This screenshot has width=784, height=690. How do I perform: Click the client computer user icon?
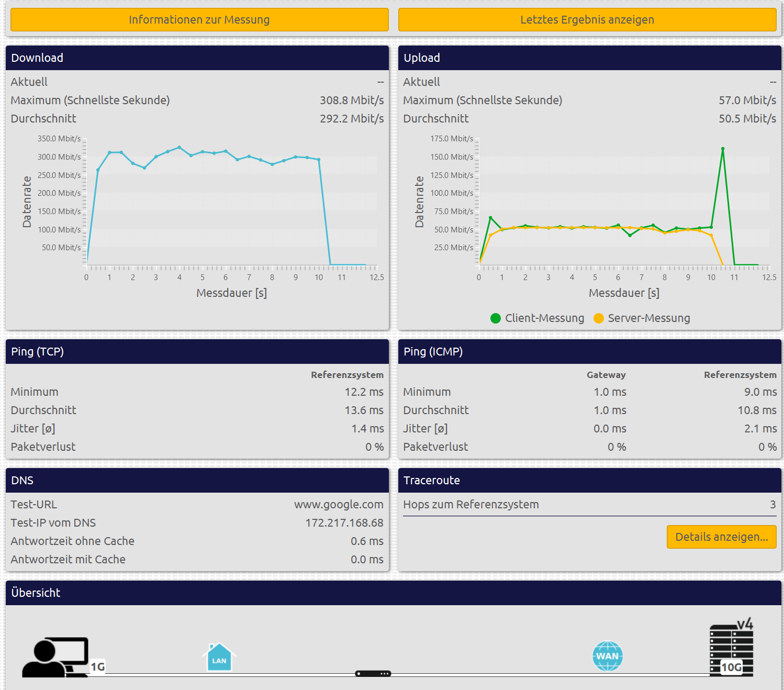click(x=55, y=657)
